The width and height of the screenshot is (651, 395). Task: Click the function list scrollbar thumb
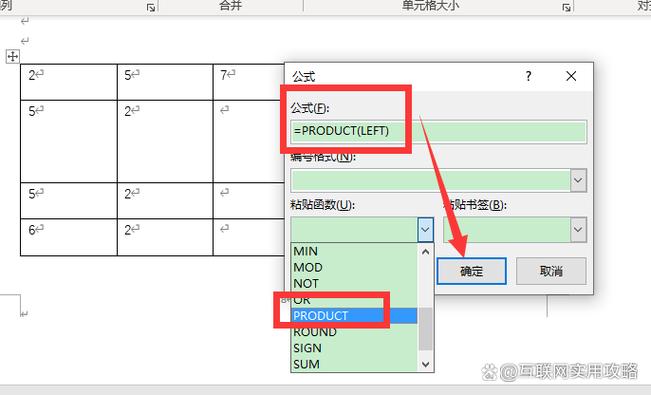[x=426, y=329]
